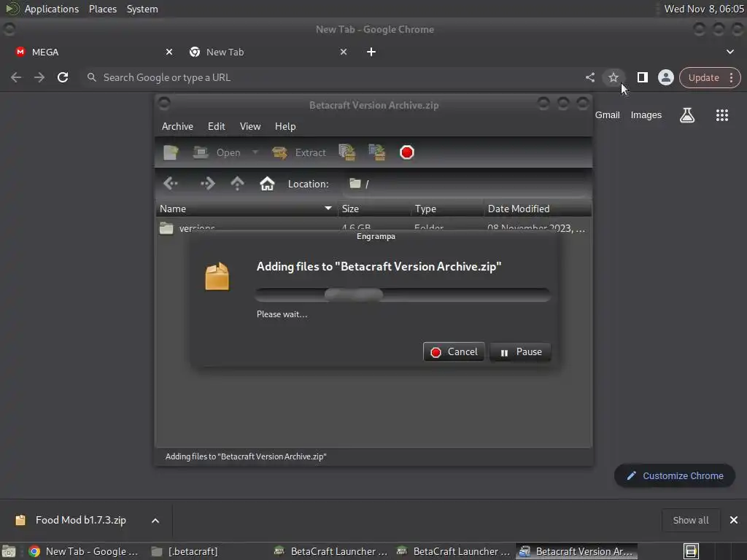Image resolution: width=747 pixels, height=560 pixels.
Task: Click the Chrome URL search bar
Action: coord(333,77)
